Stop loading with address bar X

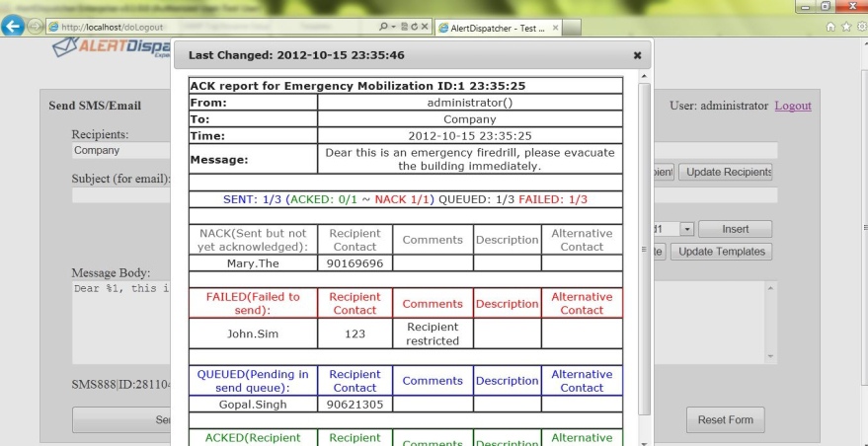[x=424, y=27]
